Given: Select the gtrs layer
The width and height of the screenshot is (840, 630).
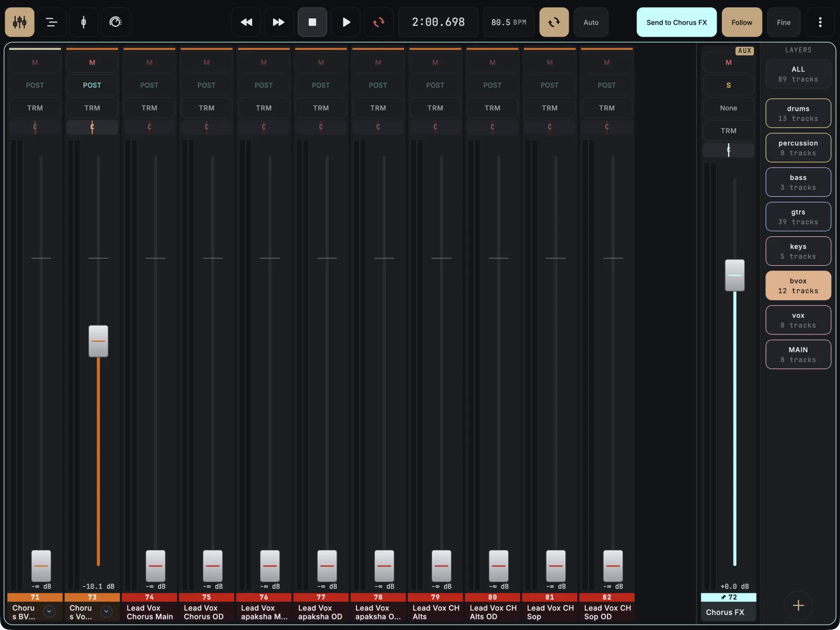Looking at the screenshot, I should 798,217.
